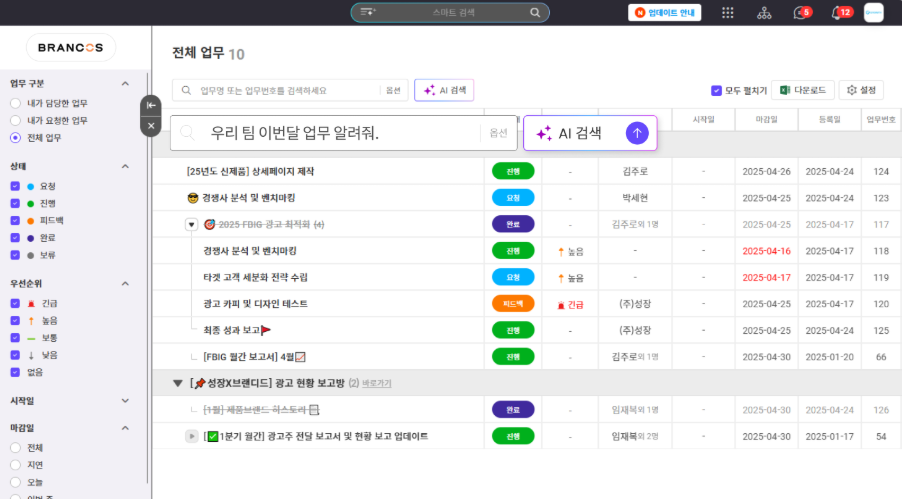Uncheck the 요청 status checkbox
Screen dimensions: 902x499
pos(16,186)
